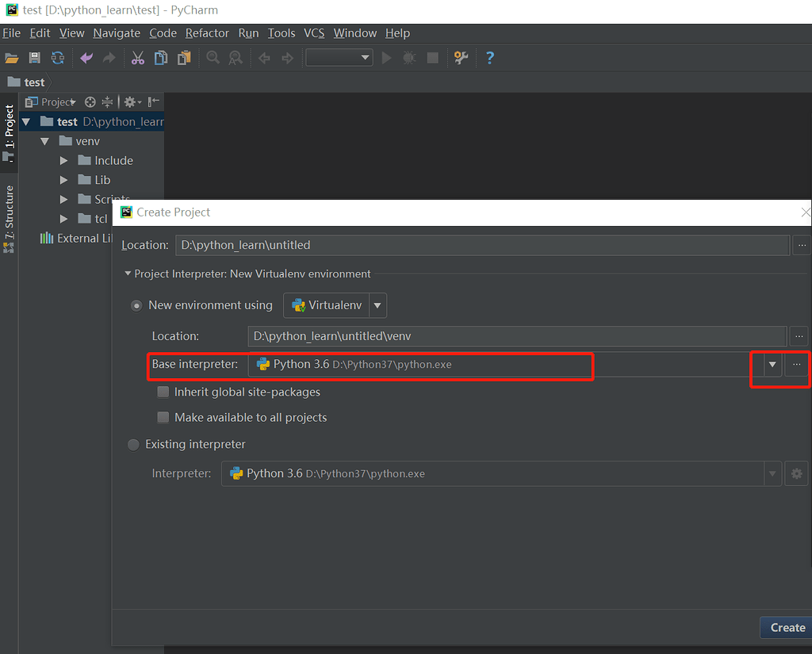The image size is (812, 654).
Task: Click the Help question mark icon
Action: (x=489, y=58)
